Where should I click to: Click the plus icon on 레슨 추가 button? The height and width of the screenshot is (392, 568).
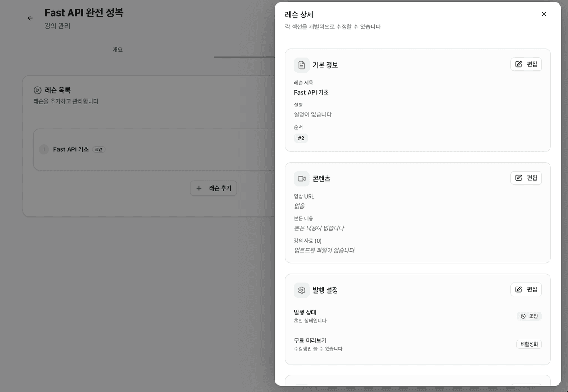(x=198, y=188)
